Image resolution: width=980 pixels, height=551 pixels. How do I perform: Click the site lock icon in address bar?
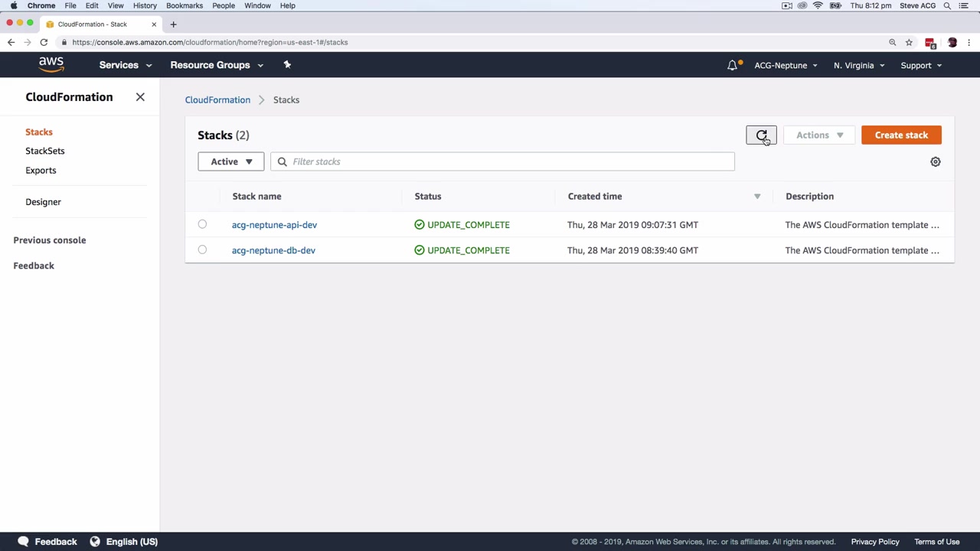click(64, 42)
